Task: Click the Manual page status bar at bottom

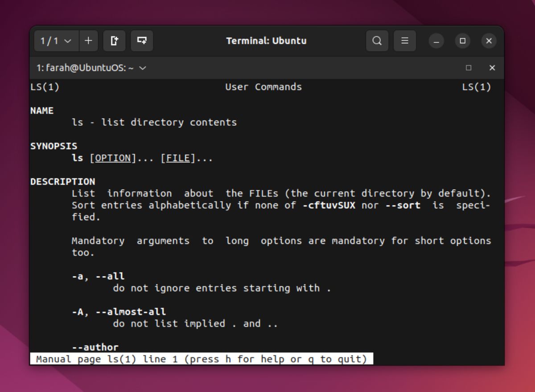Action: pyautogui.click(x=201, y=359)
